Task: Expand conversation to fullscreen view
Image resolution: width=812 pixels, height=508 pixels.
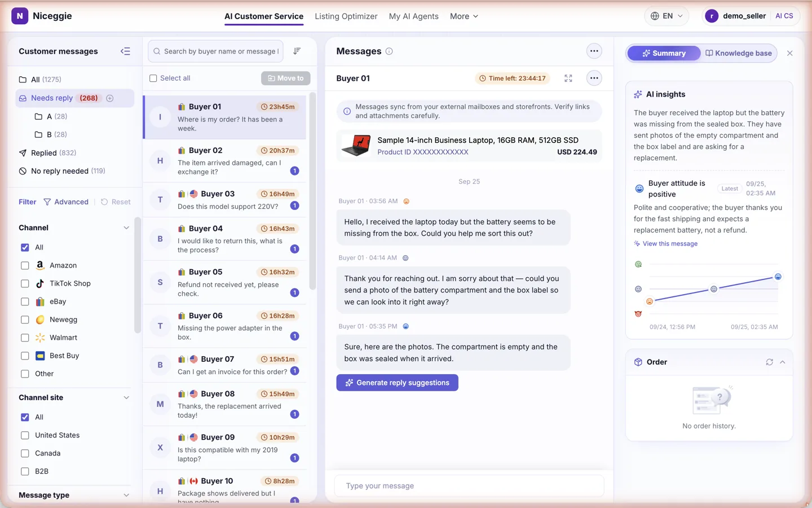Action: [x=568, y=78]
